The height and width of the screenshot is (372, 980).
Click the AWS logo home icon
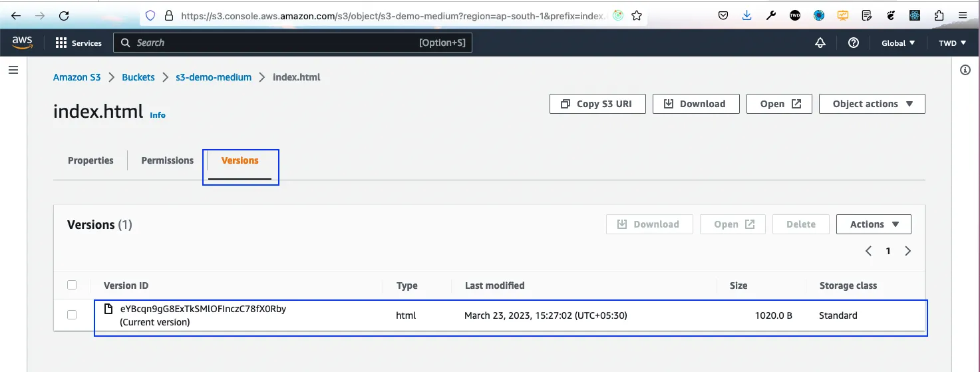(23, 43)
